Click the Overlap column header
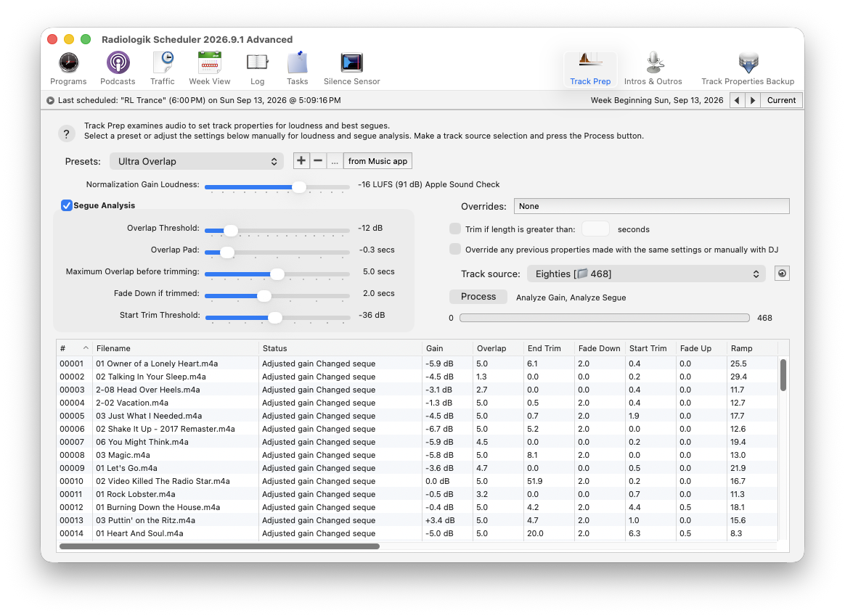Viewport: 845px width, 616px height. (x=499, y=348)
